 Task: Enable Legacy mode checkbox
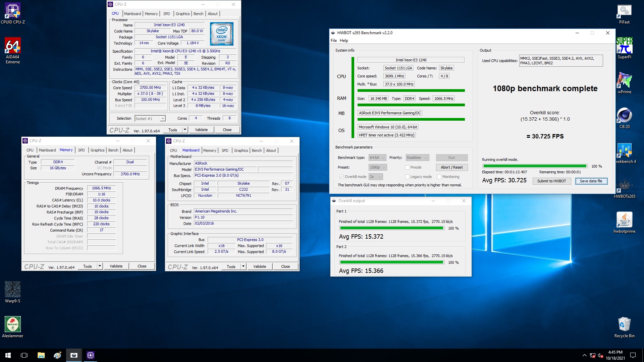[407, 177]
